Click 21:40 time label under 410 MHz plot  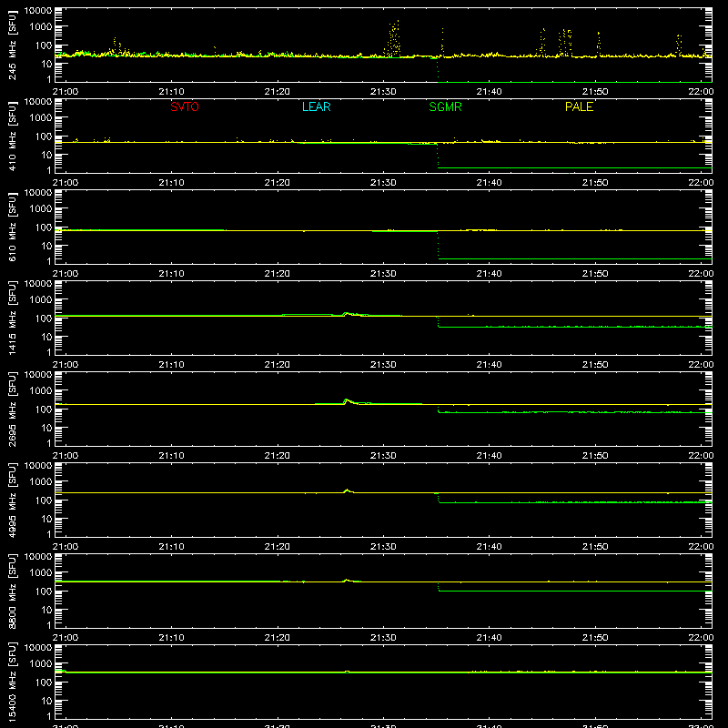point(489,183)
